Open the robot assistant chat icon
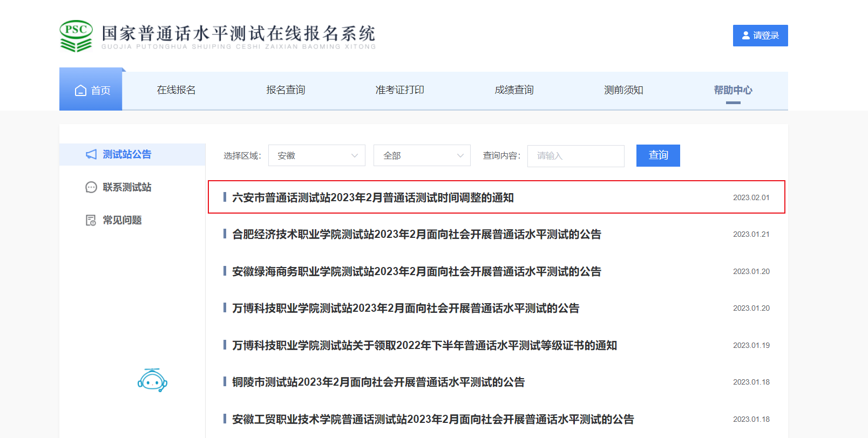868x438 pixels. pos(152,380)
